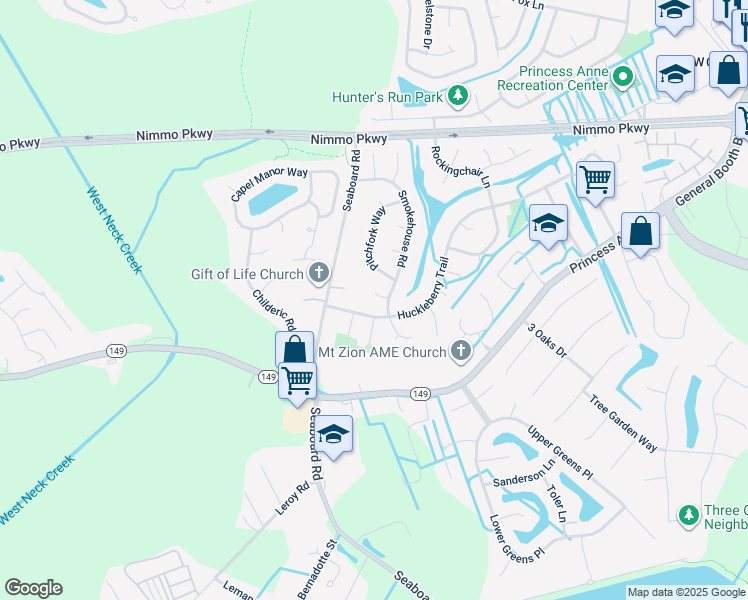Select the Route 149 shield near Seaboard Rd
This screenshot has height=600, width=748.
(x=268, y=377)
